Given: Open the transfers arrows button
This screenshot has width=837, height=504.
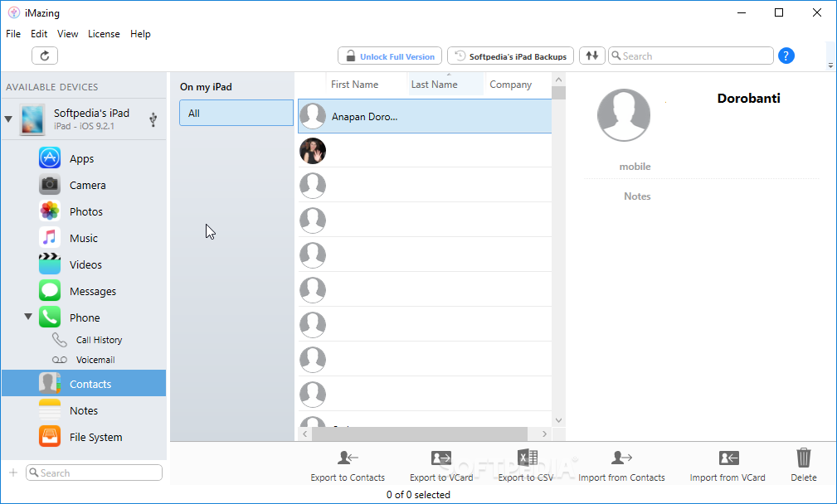Looking at the screenshot, I should tap(592, 56).
